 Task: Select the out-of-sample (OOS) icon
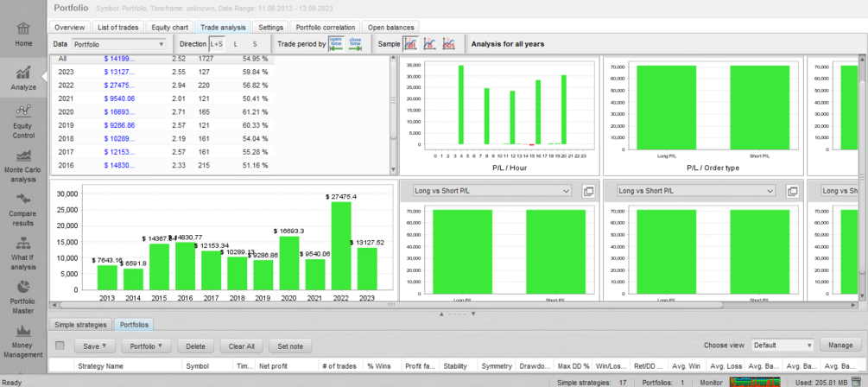(449, 44)
